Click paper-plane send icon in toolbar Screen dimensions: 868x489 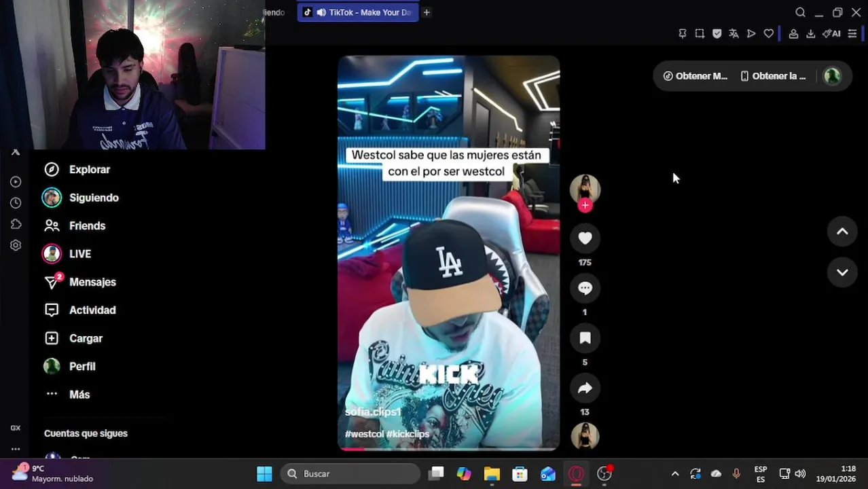point(751,34)
